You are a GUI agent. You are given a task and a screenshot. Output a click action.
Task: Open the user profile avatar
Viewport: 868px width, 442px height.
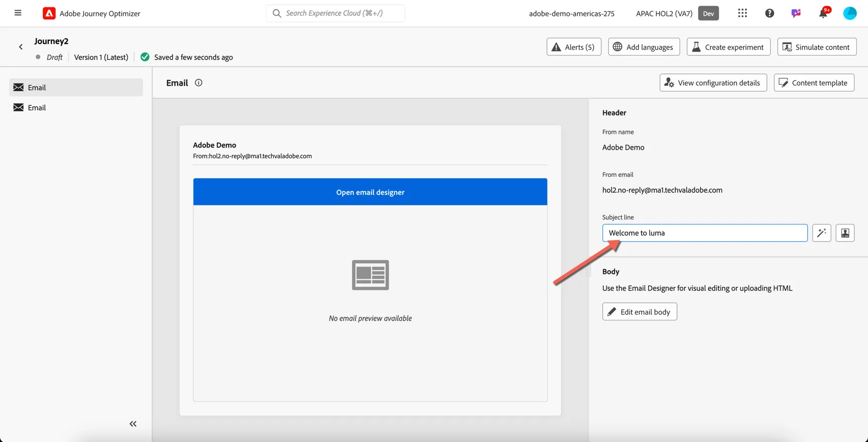click(850, 13)
